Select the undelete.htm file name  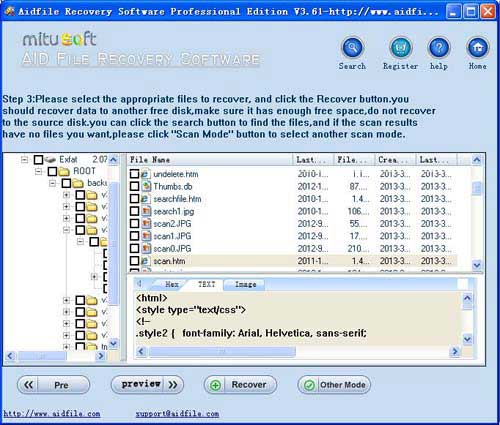[x=176, y=174]
